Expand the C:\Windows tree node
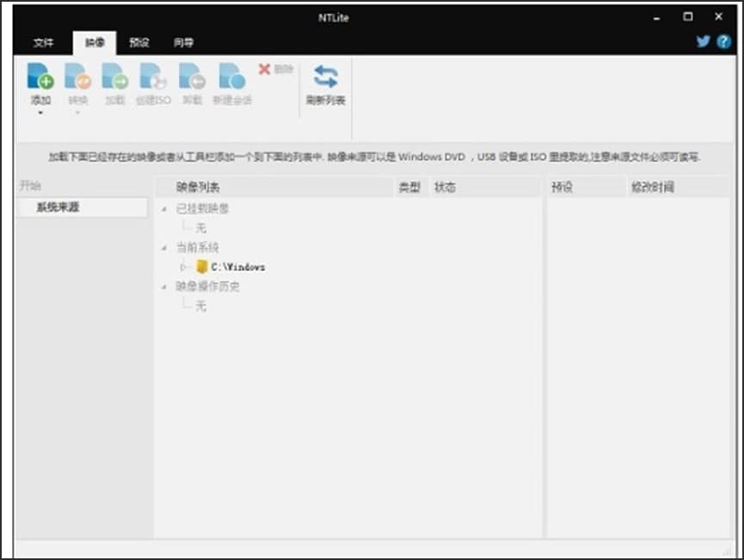Image resolution: width=744 pixels, height=560 pixels. tap(183, 266)
